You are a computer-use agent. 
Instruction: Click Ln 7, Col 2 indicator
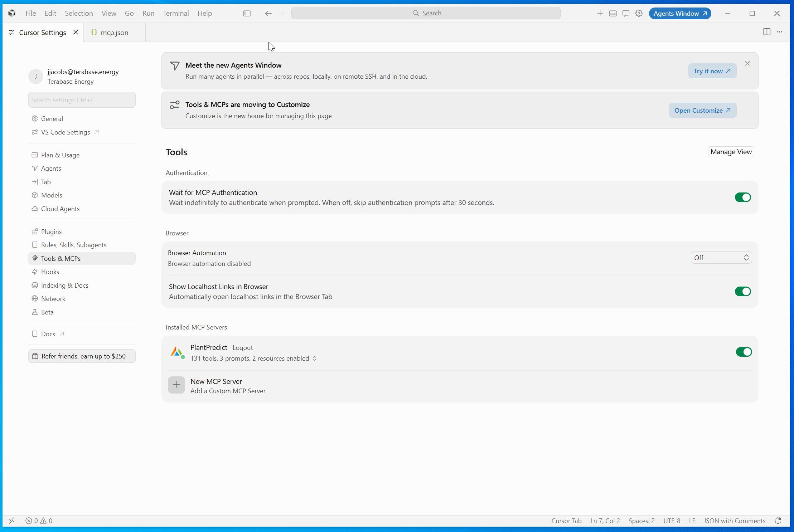click(605, 521)
